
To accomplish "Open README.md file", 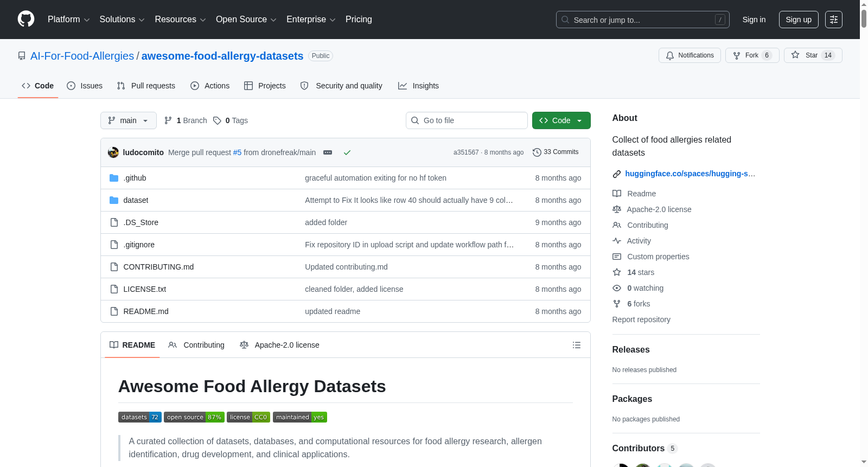I will [x=146, y=311].
